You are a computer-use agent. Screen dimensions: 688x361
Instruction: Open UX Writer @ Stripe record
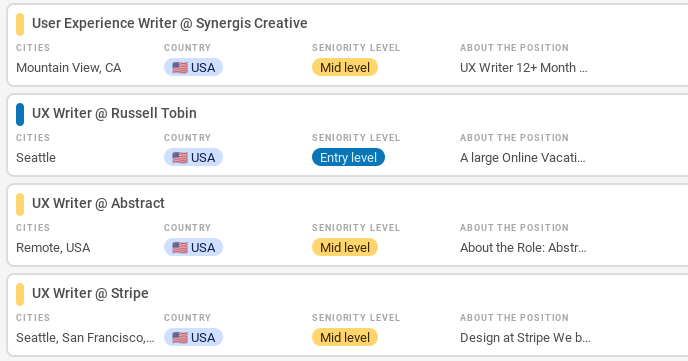(x=90, y=293)
